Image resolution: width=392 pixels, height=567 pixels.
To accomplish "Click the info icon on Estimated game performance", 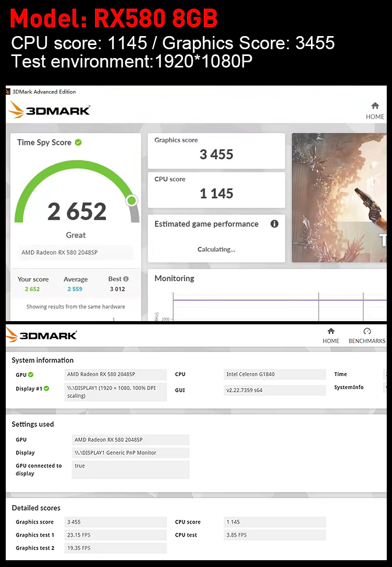I will pyautogui.click(x=274, y=224).
